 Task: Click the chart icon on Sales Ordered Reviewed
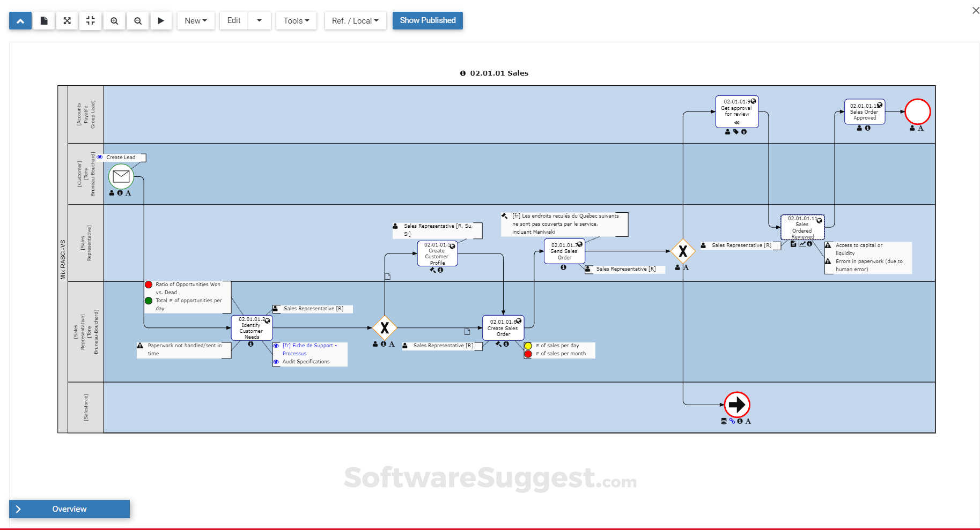coord(802,244)
